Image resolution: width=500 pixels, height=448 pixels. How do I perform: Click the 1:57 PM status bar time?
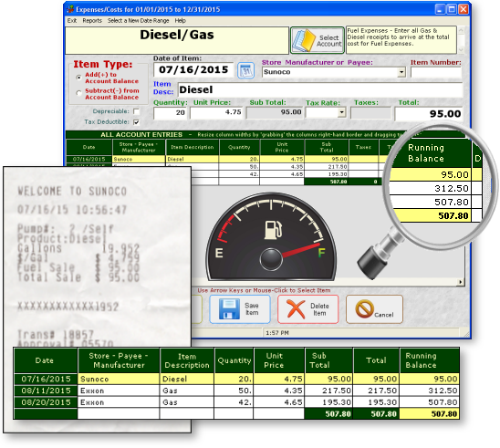coord(276,332)
